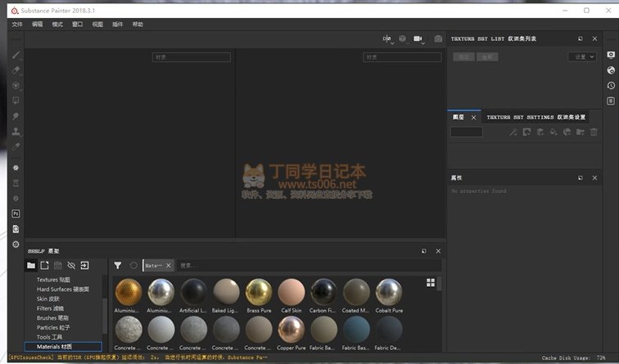Expand the symmetry settings dropdown arrow
The height and width of the screenshot is (364, 619).
(391, 43)
